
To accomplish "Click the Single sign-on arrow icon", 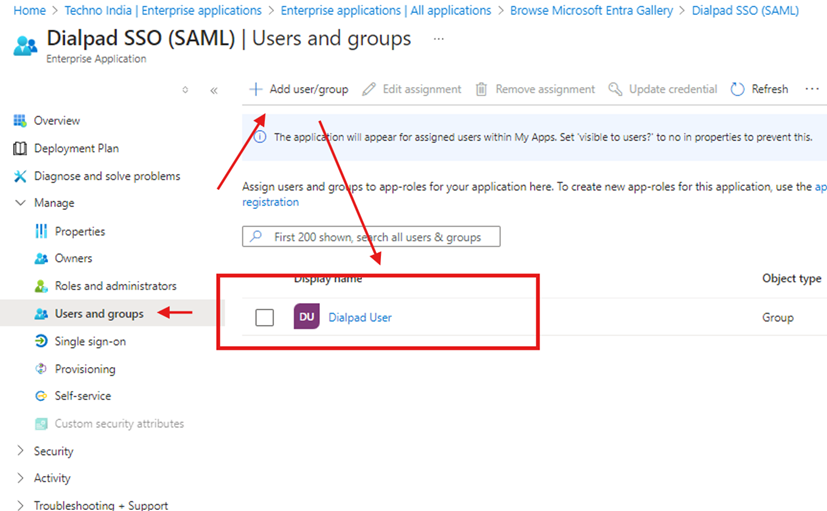I will point(41,341).
